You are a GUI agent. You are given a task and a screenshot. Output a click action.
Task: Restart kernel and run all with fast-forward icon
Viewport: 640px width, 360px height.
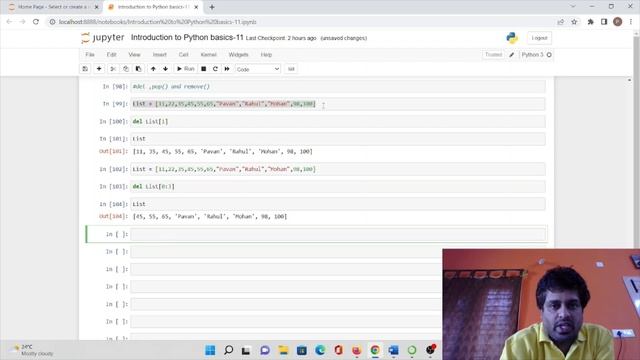pyautogui.click(x=227, y=69)
